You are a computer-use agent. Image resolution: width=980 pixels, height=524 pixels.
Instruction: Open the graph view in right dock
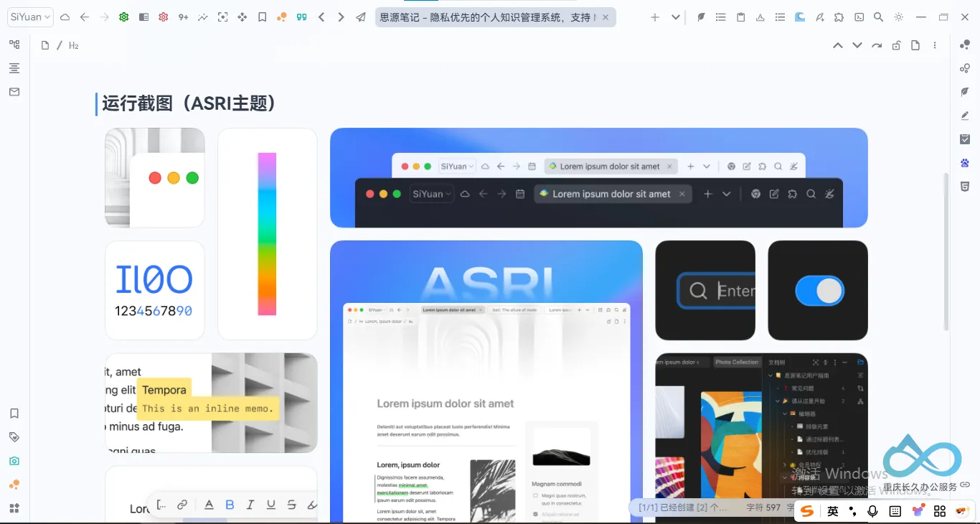pyautogui.click(x=965, y=45)
